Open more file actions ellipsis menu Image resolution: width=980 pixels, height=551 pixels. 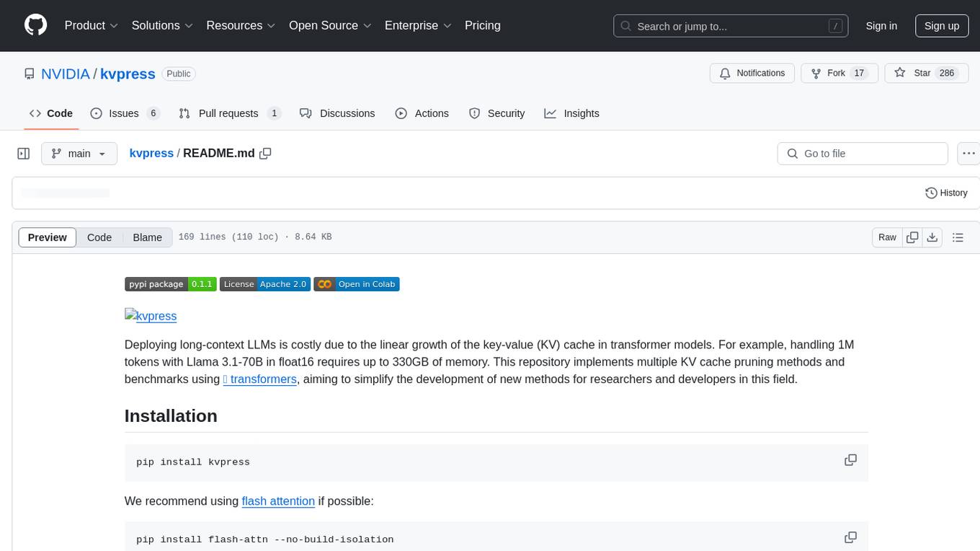(x=968, y=154)
